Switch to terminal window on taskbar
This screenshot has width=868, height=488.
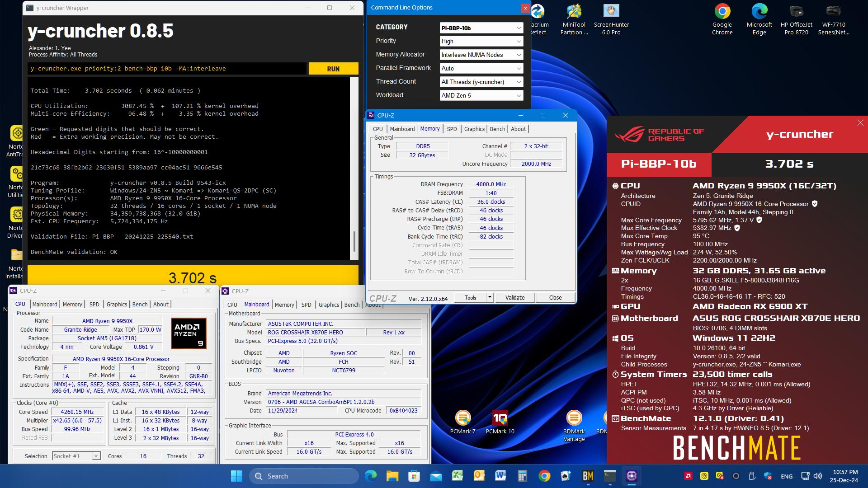click(610, 476)
